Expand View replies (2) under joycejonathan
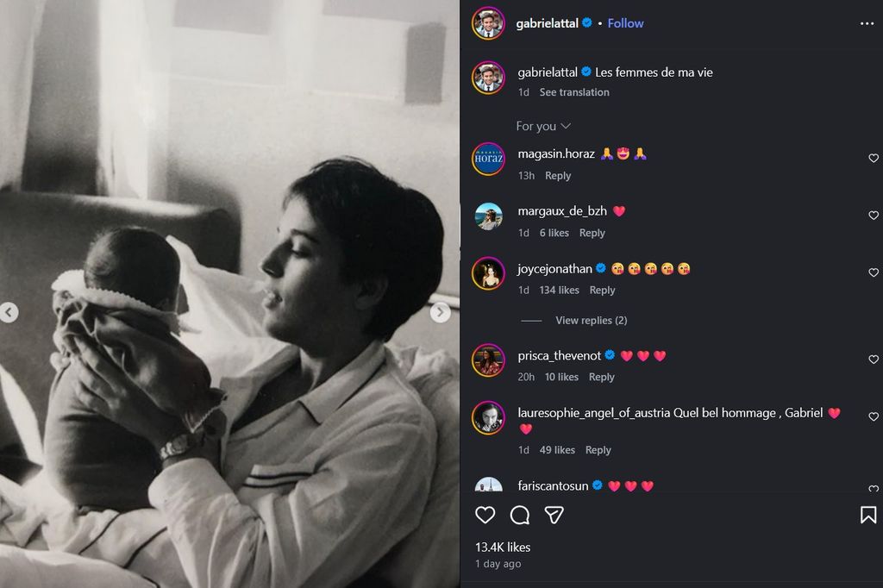 pos(591,320)
